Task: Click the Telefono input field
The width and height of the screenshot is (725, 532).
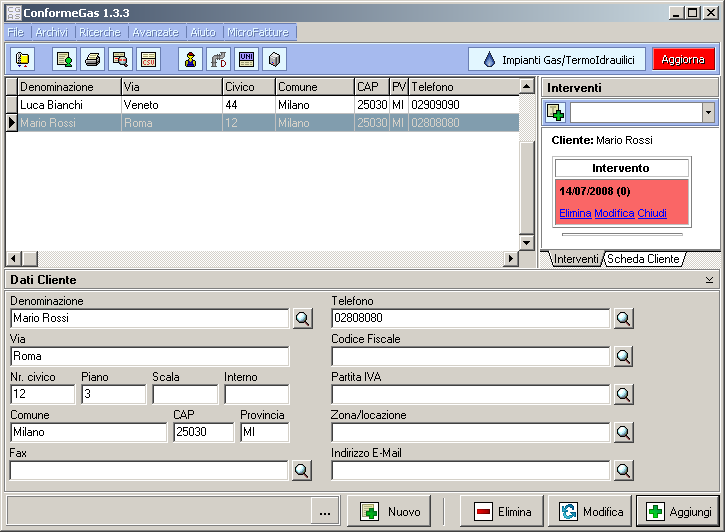Action: click(x=471, y=318)
